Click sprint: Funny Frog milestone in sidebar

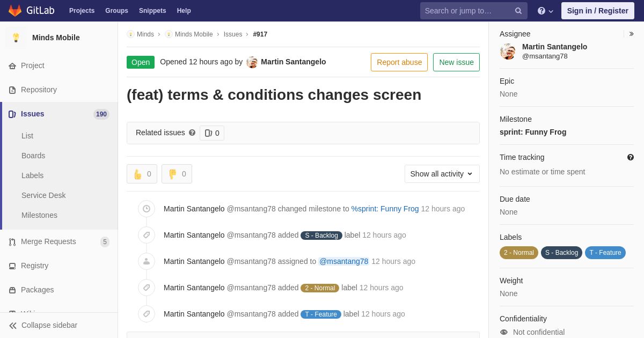click(x=533, y=132)
